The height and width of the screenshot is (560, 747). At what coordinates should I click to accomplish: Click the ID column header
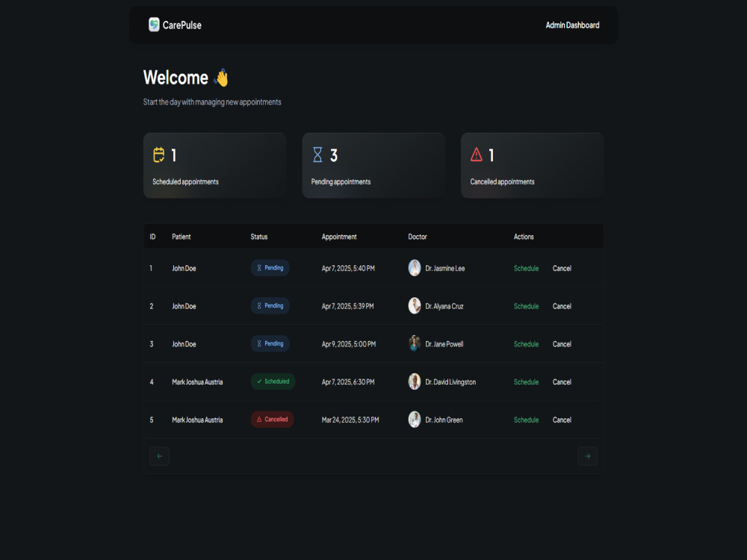pyautogui.click(x=152, y=237)
